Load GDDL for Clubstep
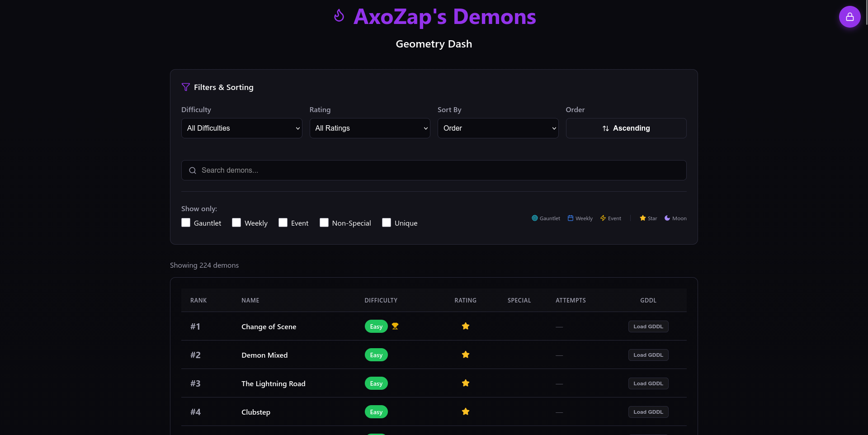 [648, 412]
